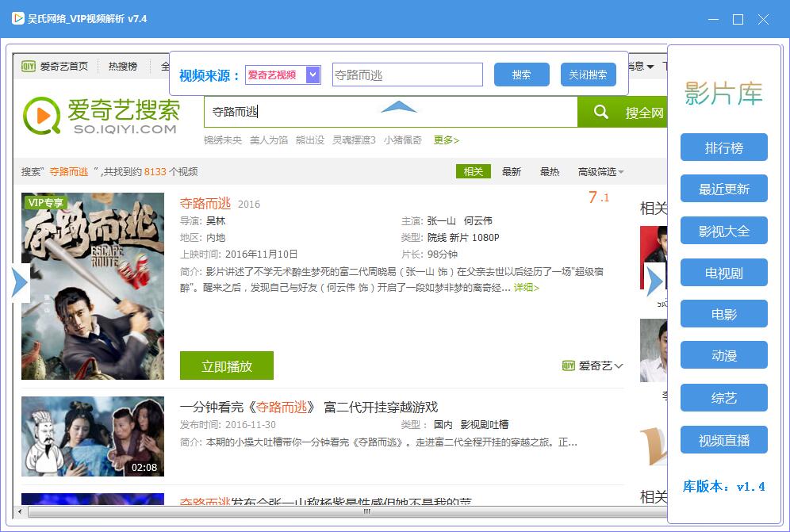
Task: Click the scrollbar left arrow
Action: [20, 512]
